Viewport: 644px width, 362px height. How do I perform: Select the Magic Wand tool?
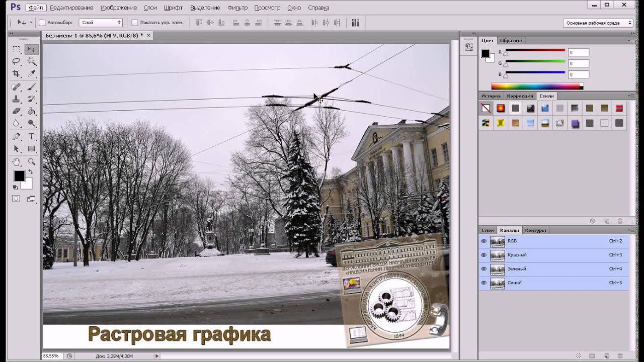point(31,61)
